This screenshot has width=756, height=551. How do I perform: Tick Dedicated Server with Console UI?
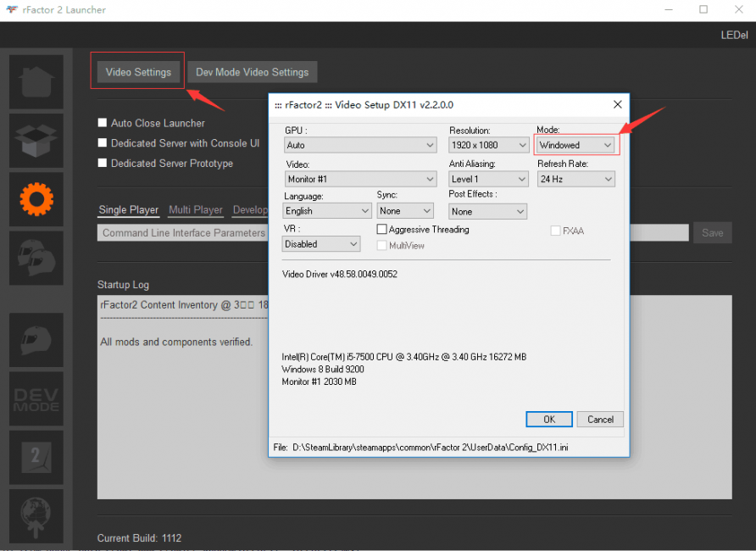click(103, 142)
